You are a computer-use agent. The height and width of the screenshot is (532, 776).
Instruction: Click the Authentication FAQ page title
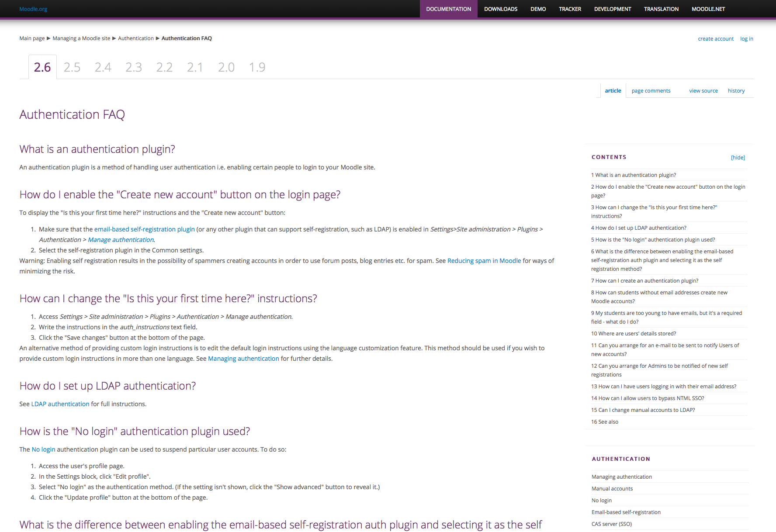click(72, 114)
